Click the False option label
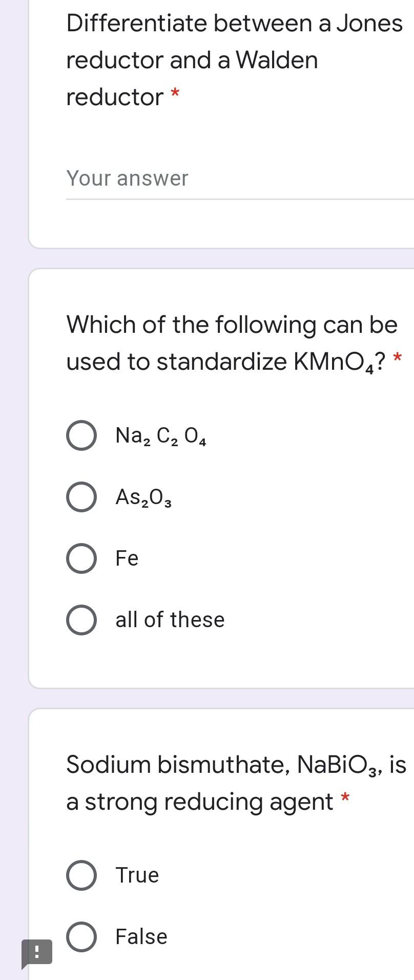The image size is (414, 980). pos(139,936)
